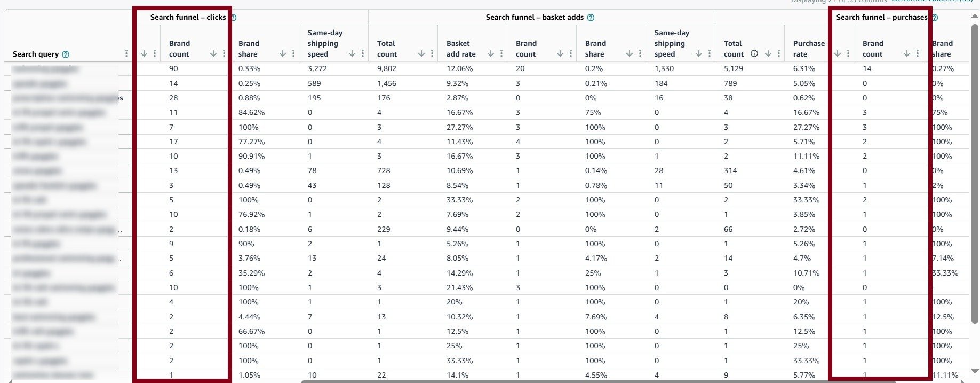Show help for Search funnel – purchases

tap(935, 18)
